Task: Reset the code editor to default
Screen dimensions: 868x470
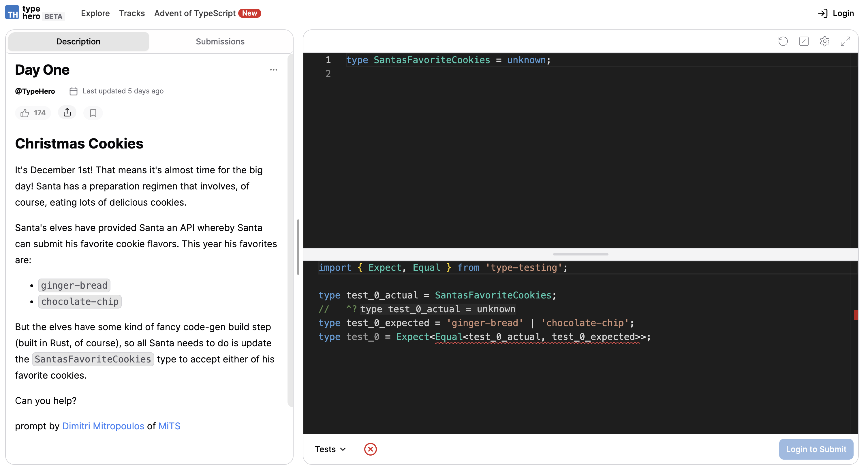Action: [783, 41]
